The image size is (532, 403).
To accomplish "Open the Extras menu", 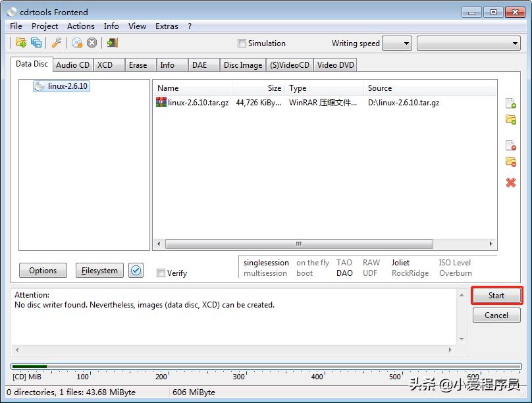I will tap(166, 26).
